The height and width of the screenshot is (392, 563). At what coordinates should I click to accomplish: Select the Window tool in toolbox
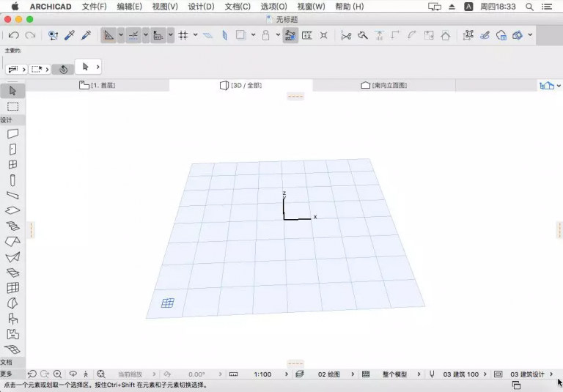[12, 165]
